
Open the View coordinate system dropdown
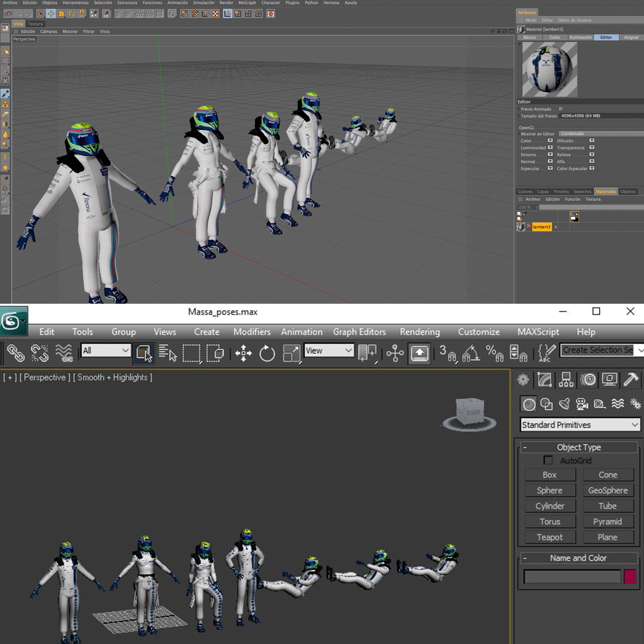[329, 350]
